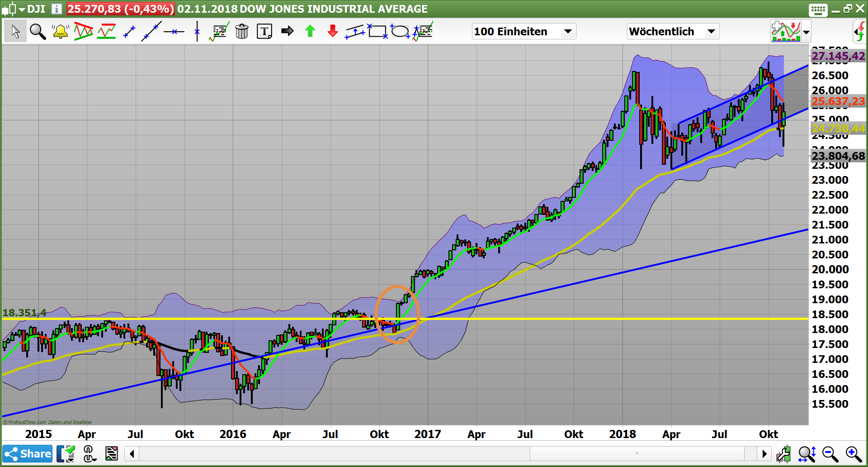Click the left arrow on the horizontal scrollbar
Screen dimensions: 868x467
tap(132, 453)
